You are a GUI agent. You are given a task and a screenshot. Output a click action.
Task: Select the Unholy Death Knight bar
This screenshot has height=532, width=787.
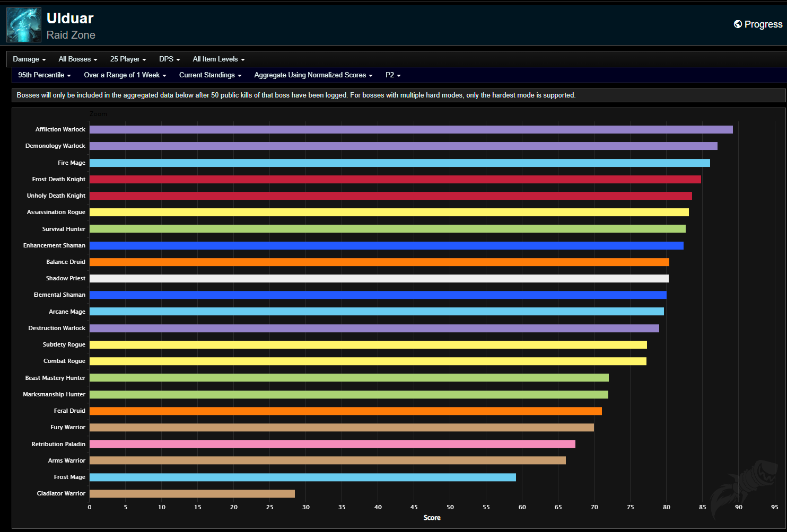pos(391,196)
